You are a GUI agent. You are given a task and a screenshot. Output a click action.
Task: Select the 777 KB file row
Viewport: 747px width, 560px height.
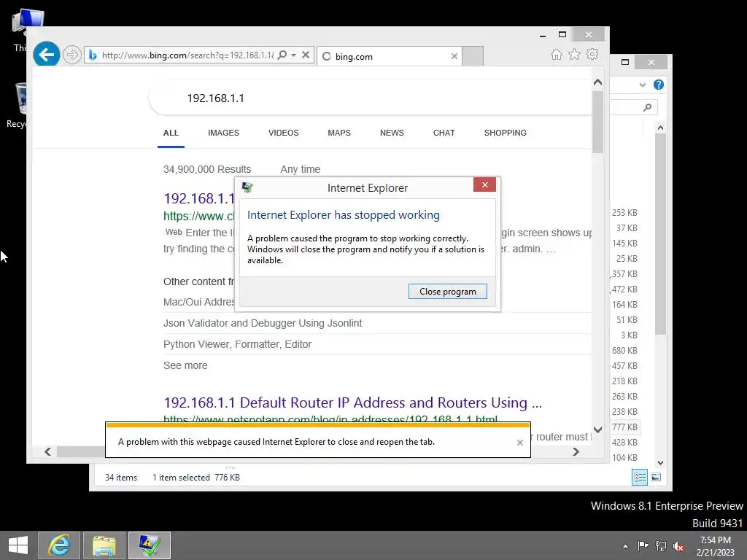(x=624, y=427)
